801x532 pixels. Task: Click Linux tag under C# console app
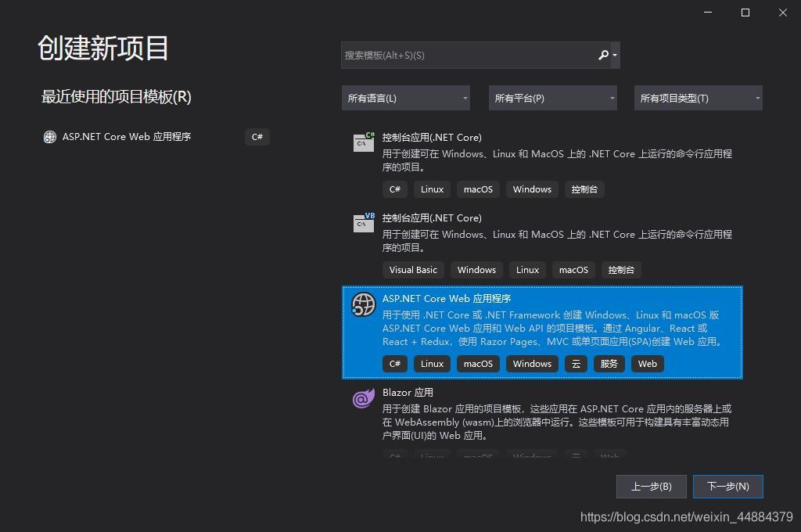(x=432, y=189)
